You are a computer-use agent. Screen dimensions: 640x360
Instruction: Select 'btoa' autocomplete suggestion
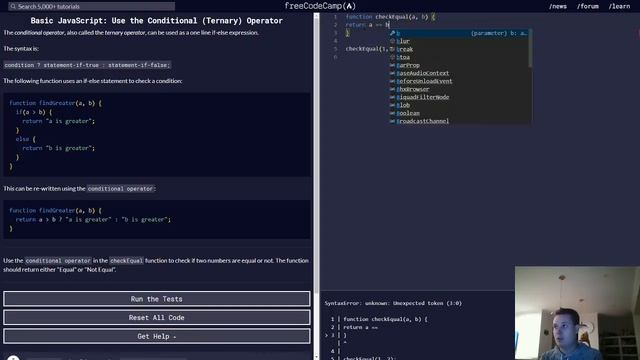[x=458, y=57]
